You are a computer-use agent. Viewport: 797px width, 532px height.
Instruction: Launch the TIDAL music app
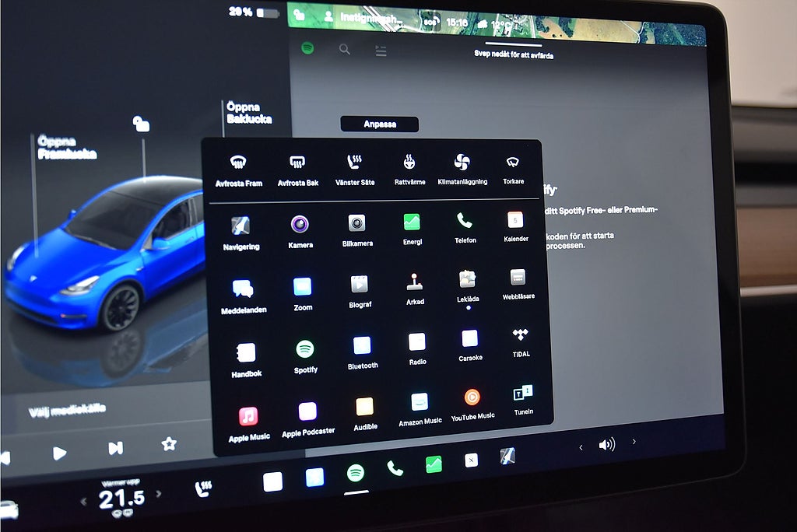(521, 336)
